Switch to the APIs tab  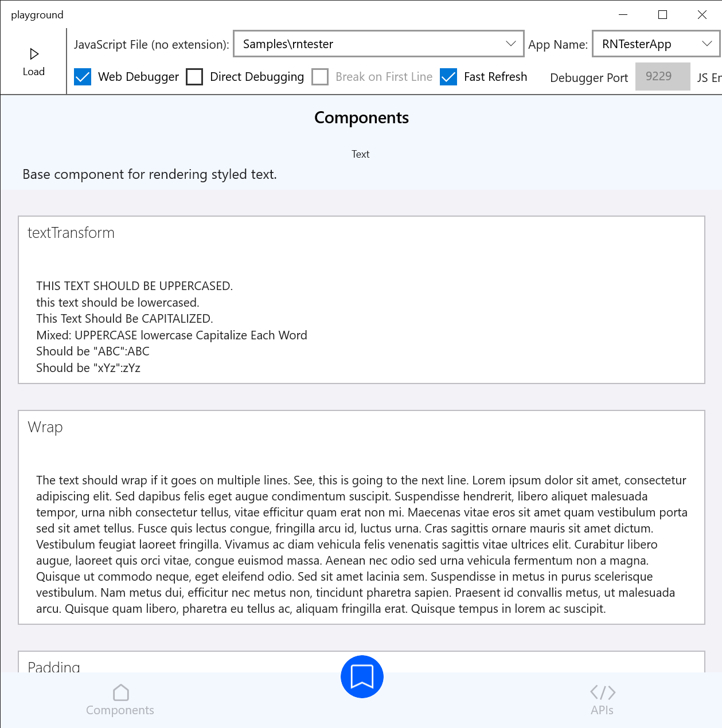[x=602, y=700]
